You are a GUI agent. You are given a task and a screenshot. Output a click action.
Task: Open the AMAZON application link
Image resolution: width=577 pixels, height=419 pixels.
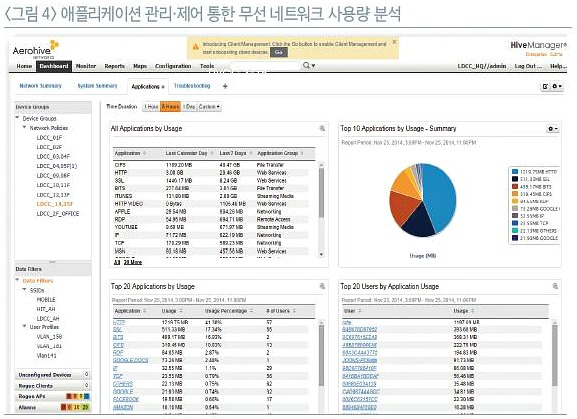(123, 407)
